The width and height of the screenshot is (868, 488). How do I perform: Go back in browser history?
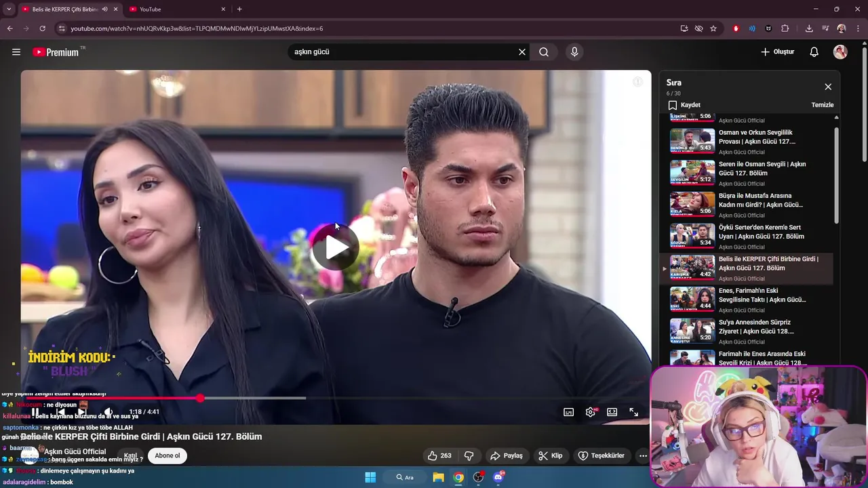click(9, 28)
